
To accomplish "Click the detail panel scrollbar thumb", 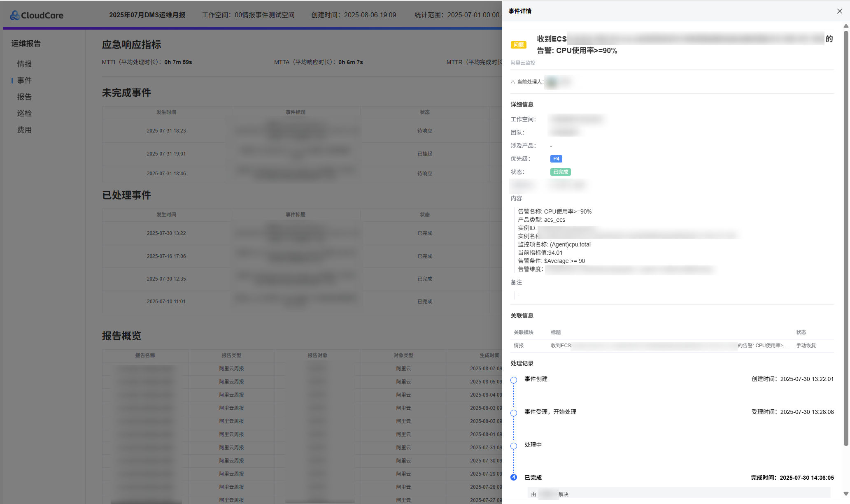I will coord(846,238).
